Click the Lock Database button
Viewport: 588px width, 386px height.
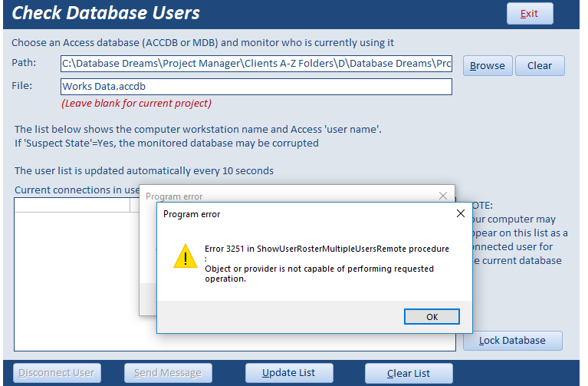pos(512,341)
